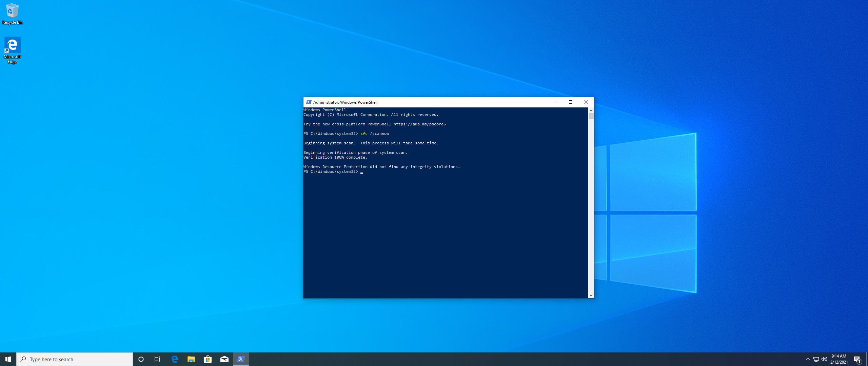Open Microsoft Store from the taskbar
This screenshot has width=868, height=366.
208,359
